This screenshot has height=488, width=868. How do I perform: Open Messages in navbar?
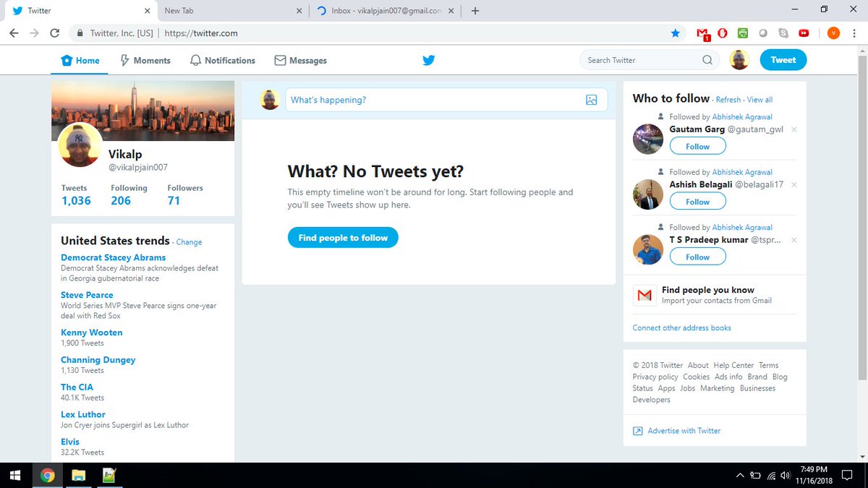[x=300, y=61]
